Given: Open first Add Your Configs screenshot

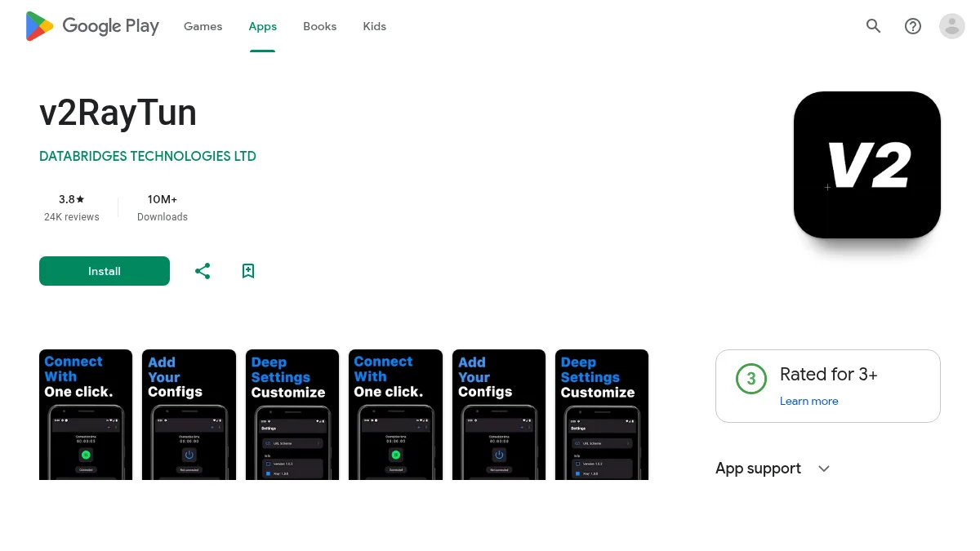Looking at the screenshot, I should [189, 415].
